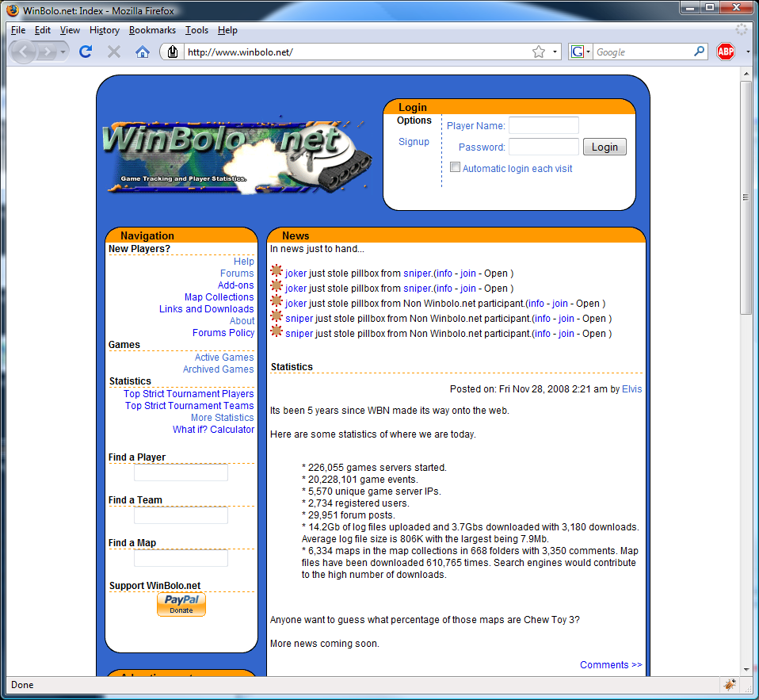Open the search engine selector dropdown
The width and height of the screenshot is (759, 700).
tap(588, 52)
